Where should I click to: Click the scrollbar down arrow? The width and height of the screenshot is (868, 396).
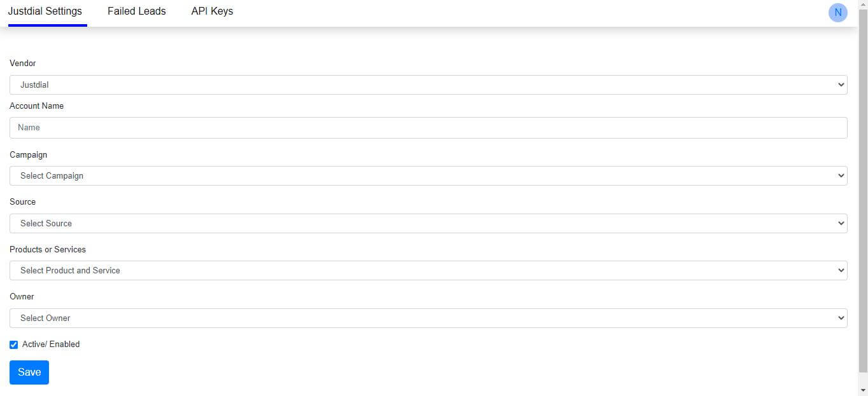(864, 392)
